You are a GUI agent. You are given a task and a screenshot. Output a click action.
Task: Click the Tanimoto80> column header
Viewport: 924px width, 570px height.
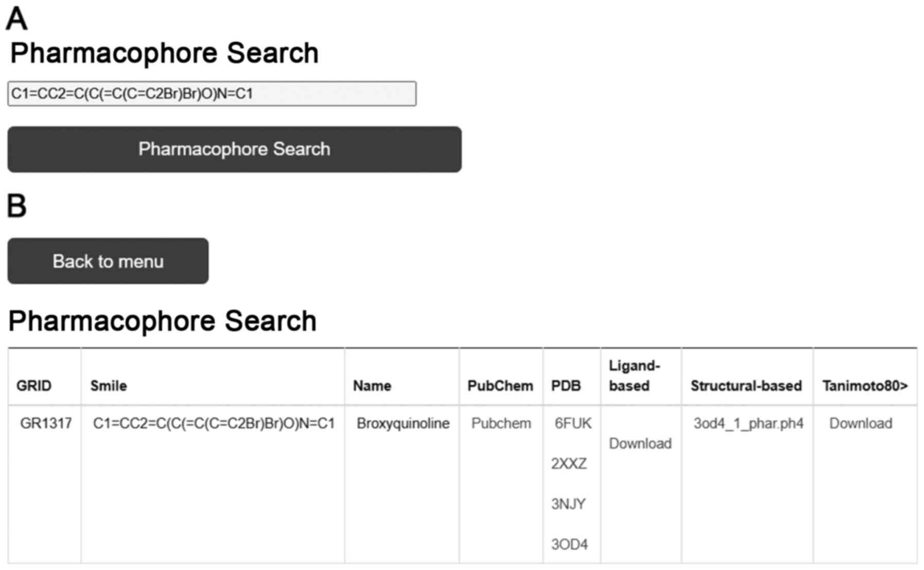tap(865, 386)
